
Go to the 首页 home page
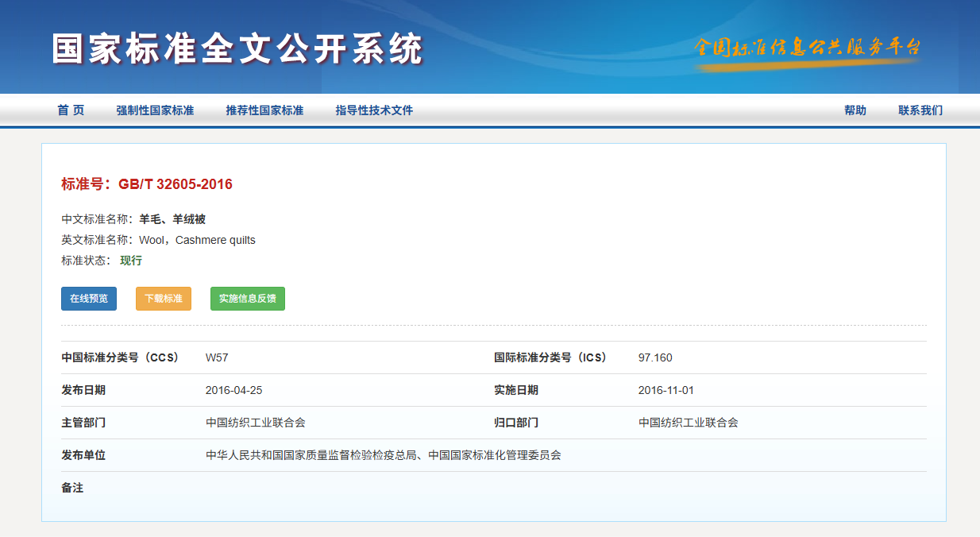point(71,110)
